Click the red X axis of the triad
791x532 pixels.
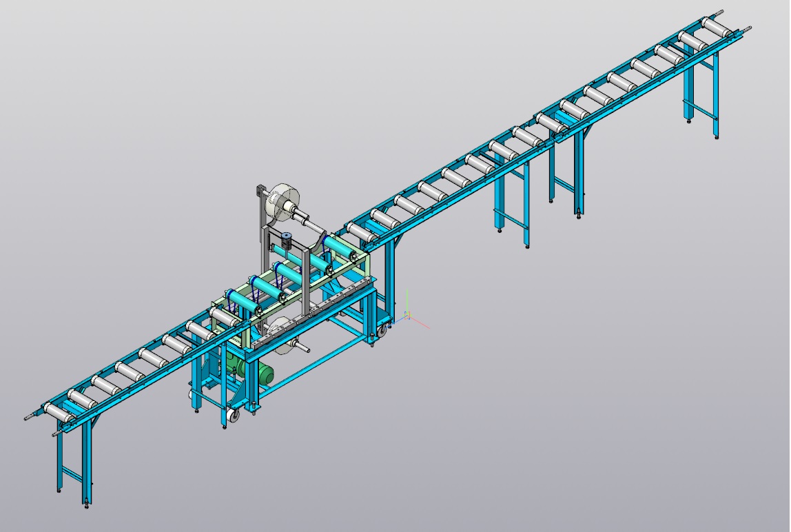[x=421, y=323]
